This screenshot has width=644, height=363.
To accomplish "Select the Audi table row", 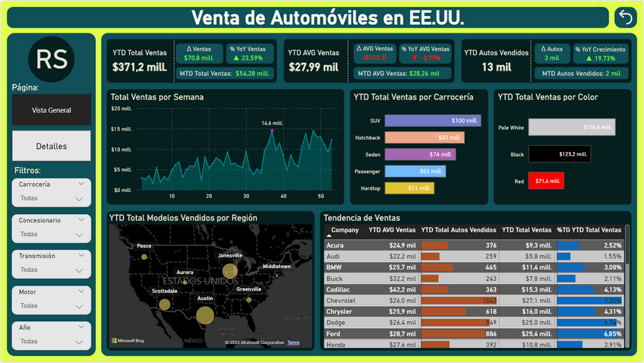I will pos(474,256).
